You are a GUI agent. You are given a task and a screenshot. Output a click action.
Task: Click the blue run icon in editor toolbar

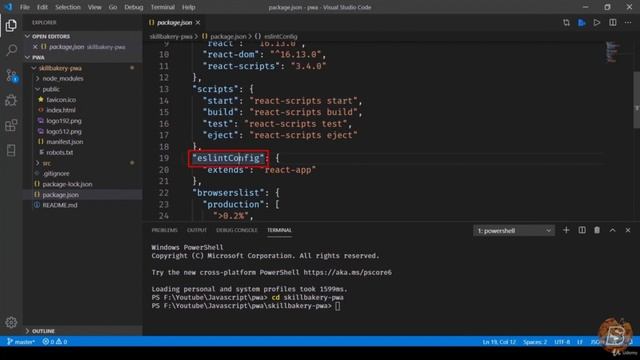click(x=582, y=22)
